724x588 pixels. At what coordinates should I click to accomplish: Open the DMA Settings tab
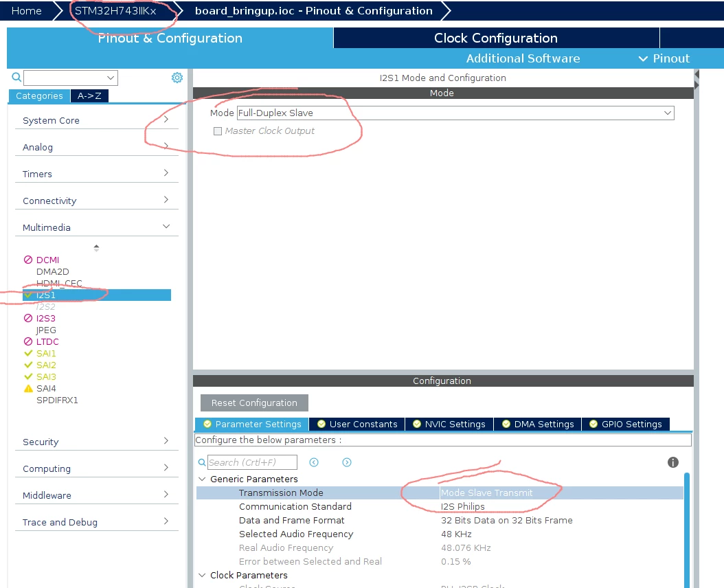tap(537, 424)
